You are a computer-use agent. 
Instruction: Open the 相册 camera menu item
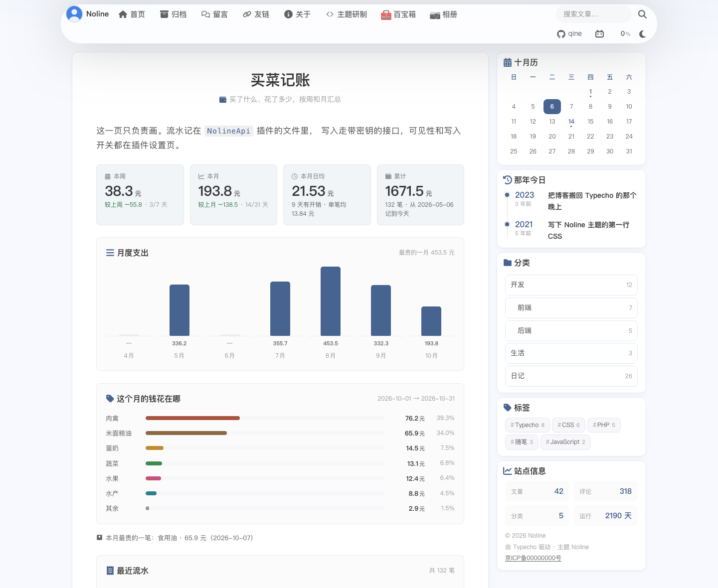click(x=443, y=14)
